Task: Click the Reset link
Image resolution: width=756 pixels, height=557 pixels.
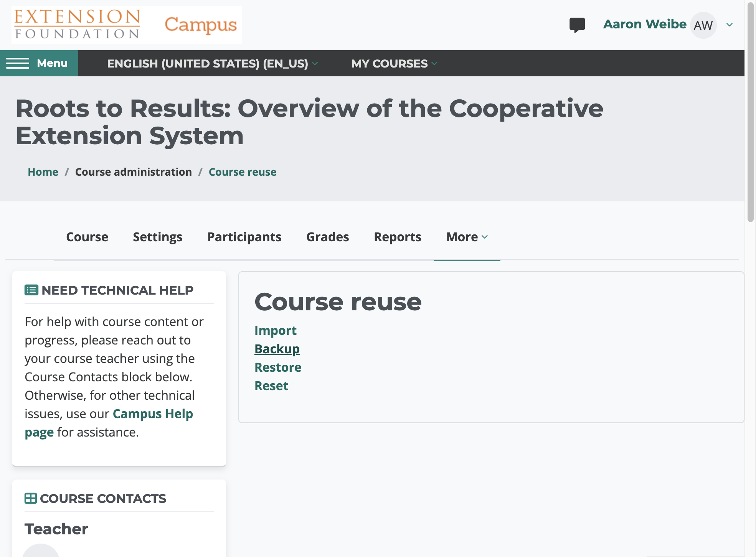Action: tap(271, 386)
